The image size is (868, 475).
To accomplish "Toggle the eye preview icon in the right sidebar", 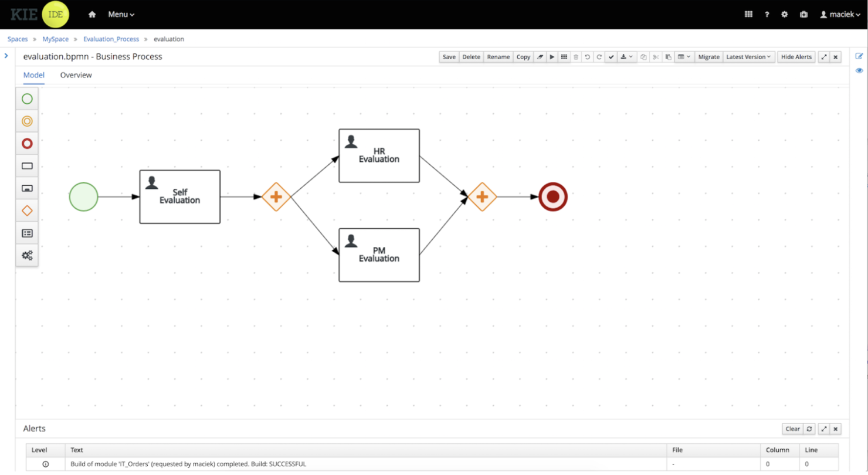I will (x=859, y=70).
